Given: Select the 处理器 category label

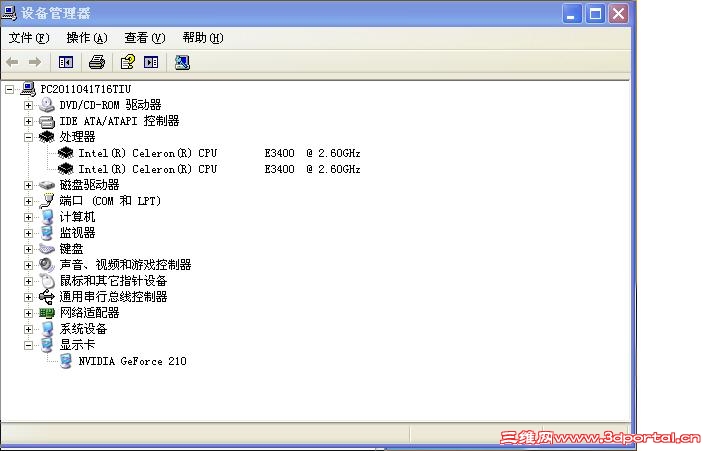Looking at the screenshot, I should pos(77,137).
